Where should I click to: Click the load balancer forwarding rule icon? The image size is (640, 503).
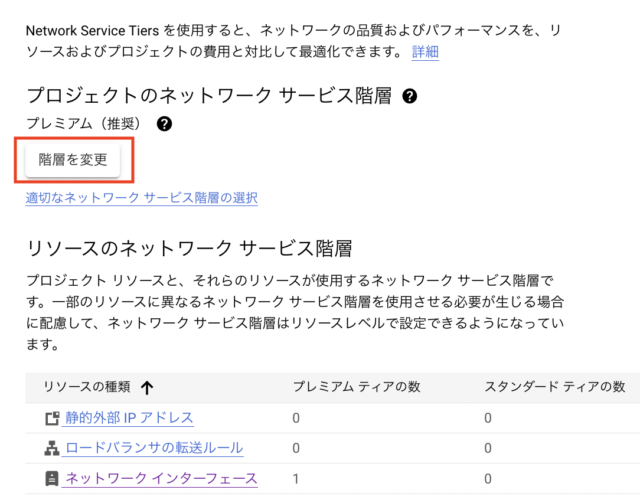[52, 448]
